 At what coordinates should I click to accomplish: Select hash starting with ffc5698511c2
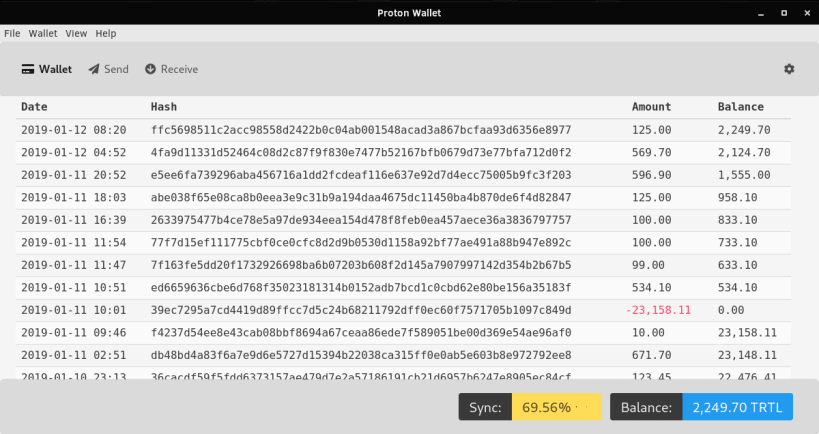tap(361, 130)
